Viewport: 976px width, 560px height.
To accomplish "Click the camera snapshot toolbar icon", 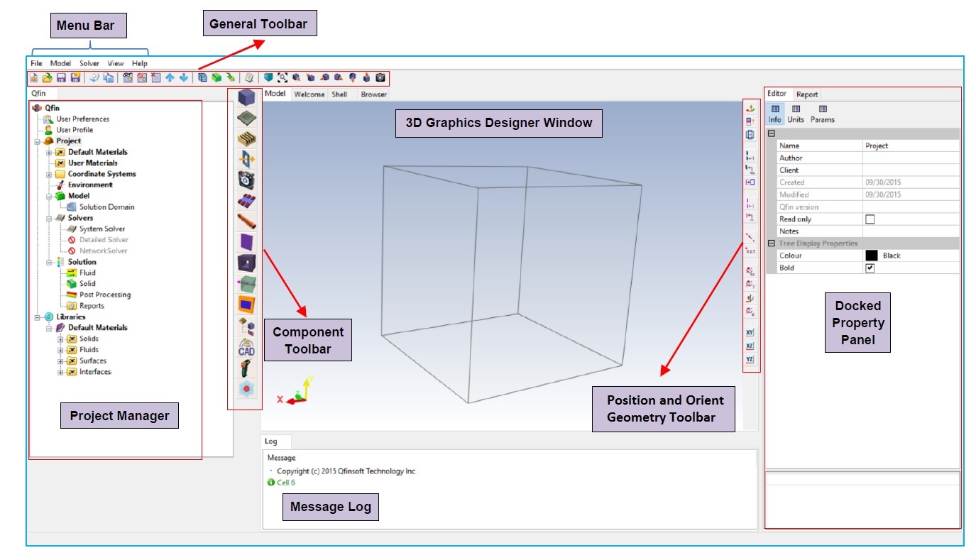I will 380,77.
